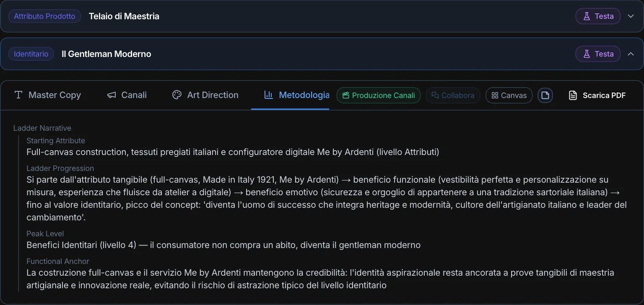Image resolution: width=644 pixels, height=305 pixels.
Task: Click the line starting "Full-canvas construction, tessuti pregiati"
Action: (233, 152)
